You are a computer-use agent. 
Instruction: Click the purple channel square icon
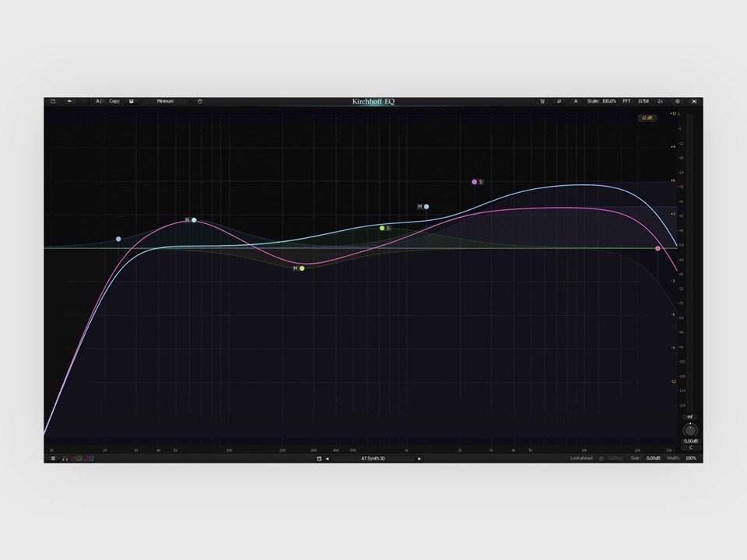(x=85, y=459)
